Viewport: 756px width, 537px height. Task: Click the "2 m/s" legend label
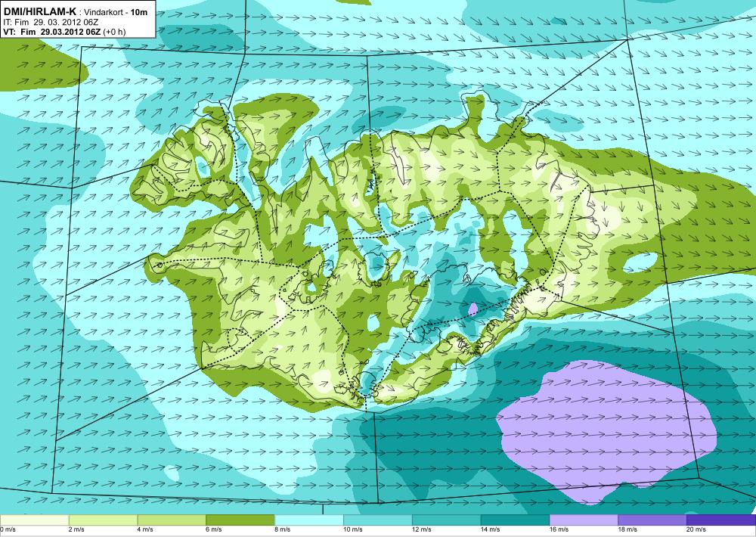tap(76, 529)
